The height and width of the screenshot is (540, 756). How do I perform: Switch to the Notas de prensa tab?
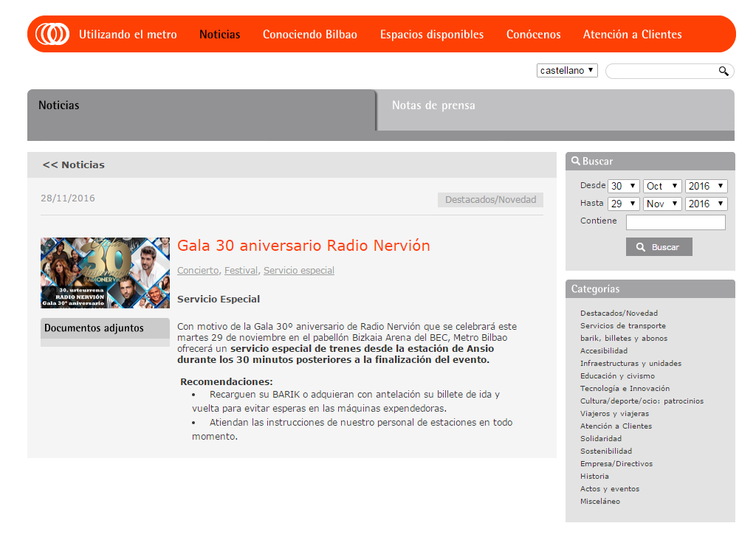(x=555, y=110)
